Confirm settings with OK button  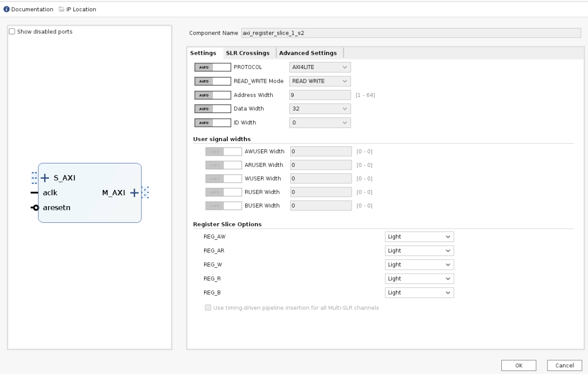(x=518, y=365)
